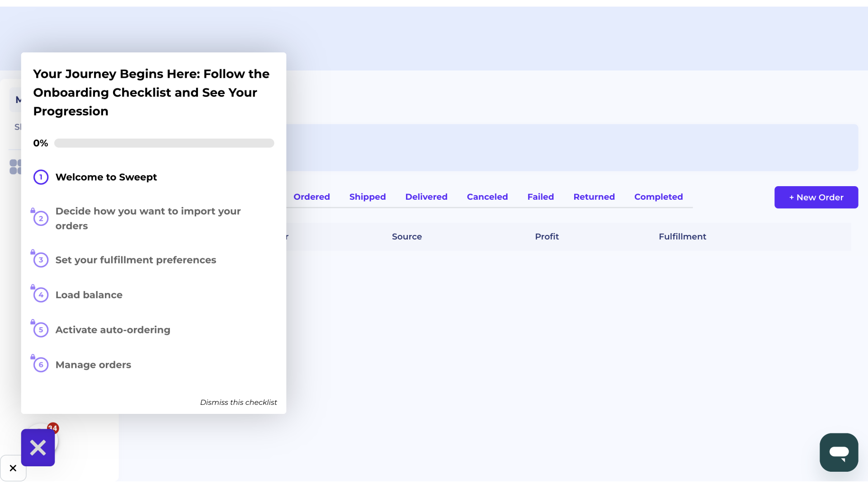Close the checklist with purple X button
This screenshot has width=868, height=488.
click(x=38, y=447)
